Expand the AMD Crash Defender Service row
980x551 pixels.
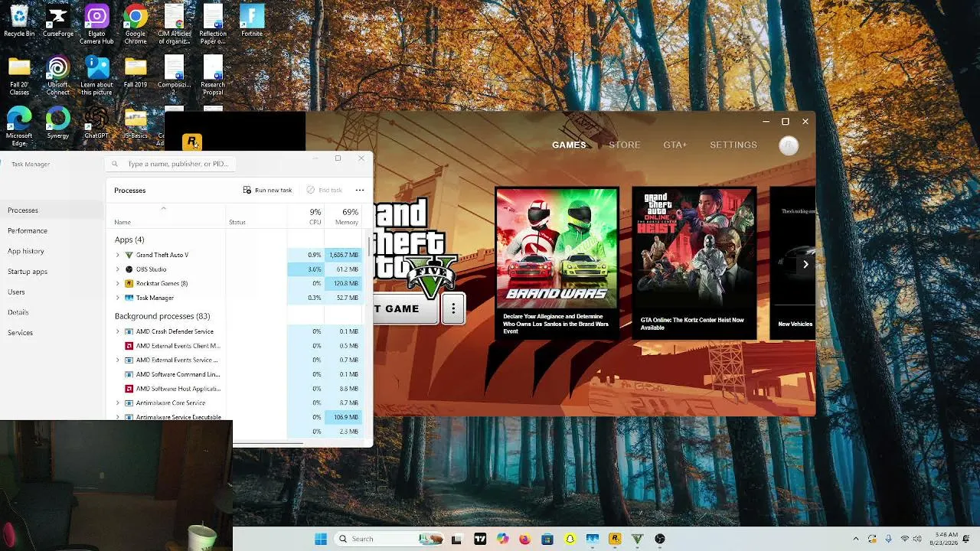(x=118, y=331)
